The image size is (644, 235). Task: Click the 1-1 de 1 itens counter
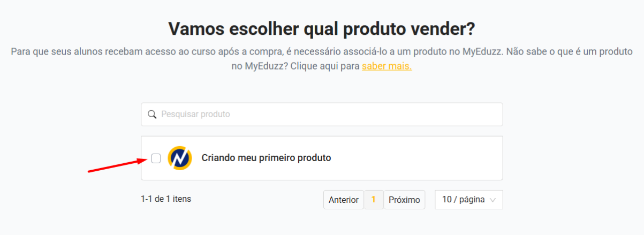[166, 199]
